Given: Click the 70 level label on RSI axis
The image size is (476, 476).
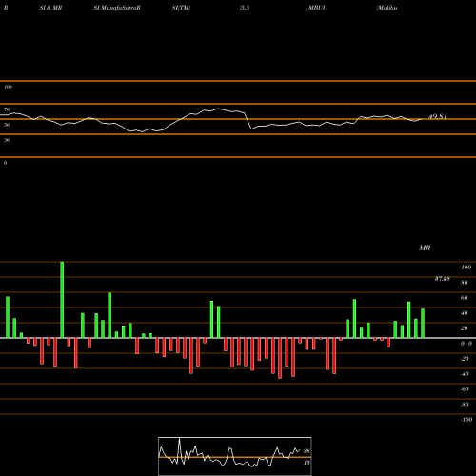Looking at the screenshot, I should coord(7,109).
